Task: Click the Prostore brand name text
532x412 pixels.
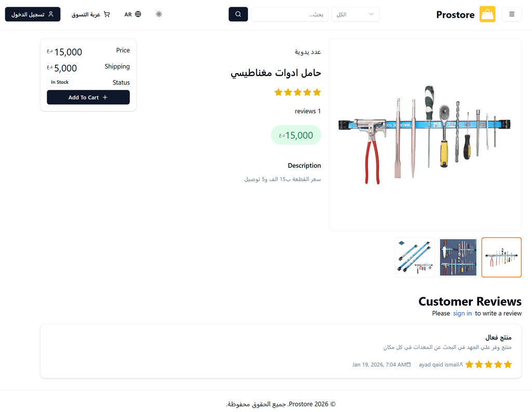Action: 455,15
